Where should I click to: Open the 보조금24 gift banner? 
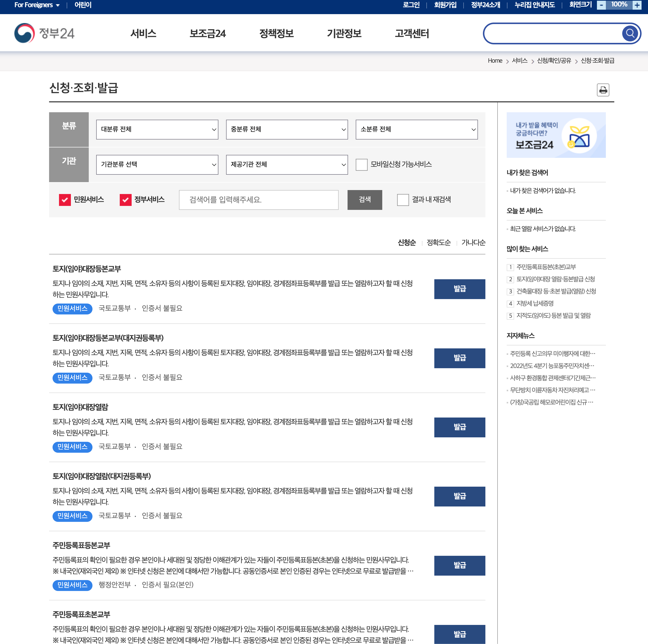pos(556,135)
